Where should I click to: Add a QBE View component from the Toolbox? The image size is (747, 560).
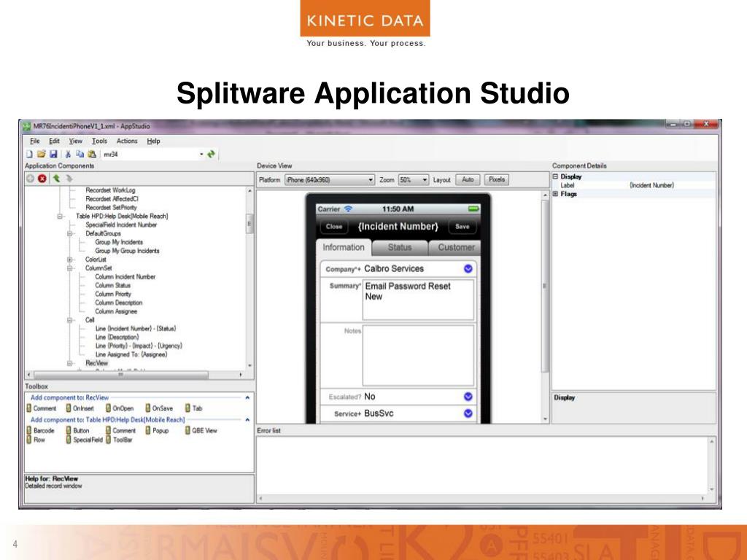[201, 430]
